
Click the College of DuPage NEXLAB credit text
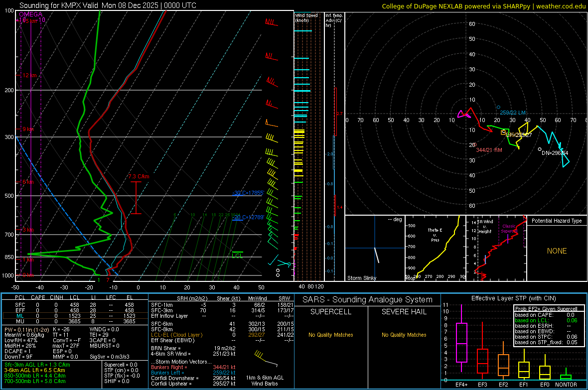484,6
